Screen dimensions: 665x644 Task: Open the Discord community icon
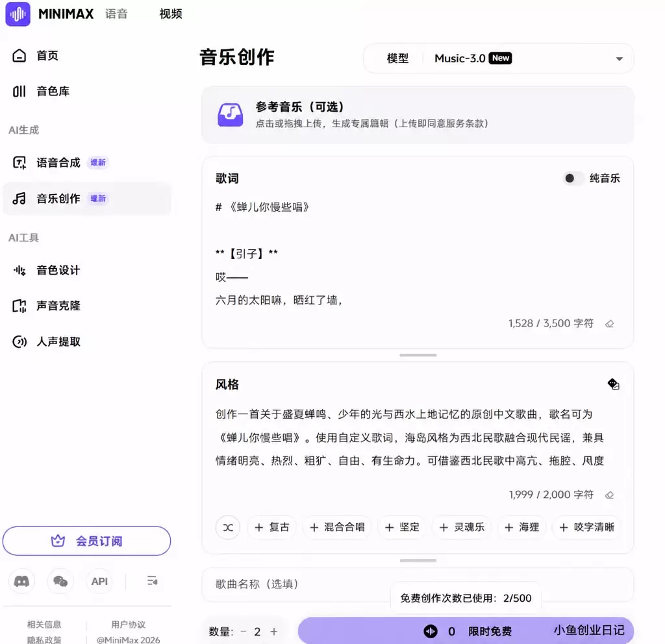click(x=21, y=581)
